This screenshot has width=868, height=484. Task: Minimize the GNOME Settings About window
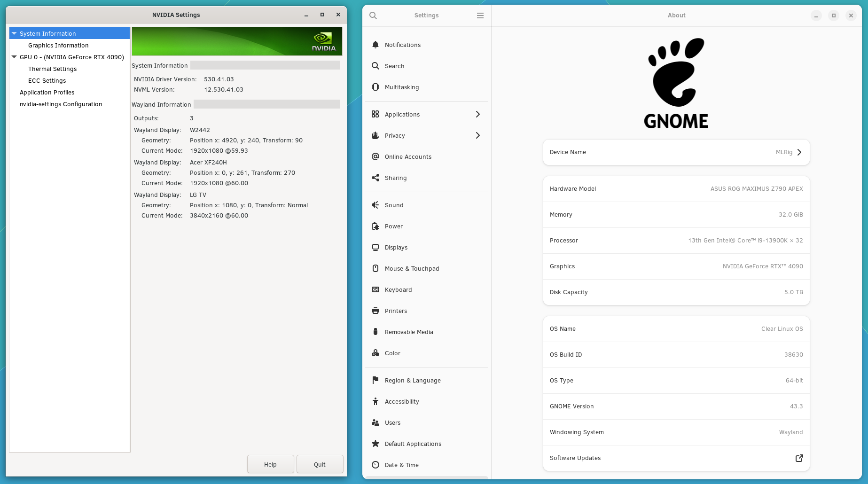[x=816, y=16]
